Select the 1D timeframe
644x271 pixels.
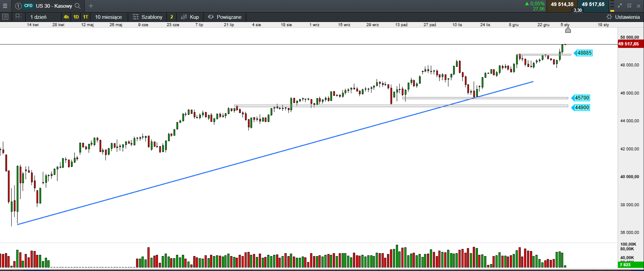point(76,17)
